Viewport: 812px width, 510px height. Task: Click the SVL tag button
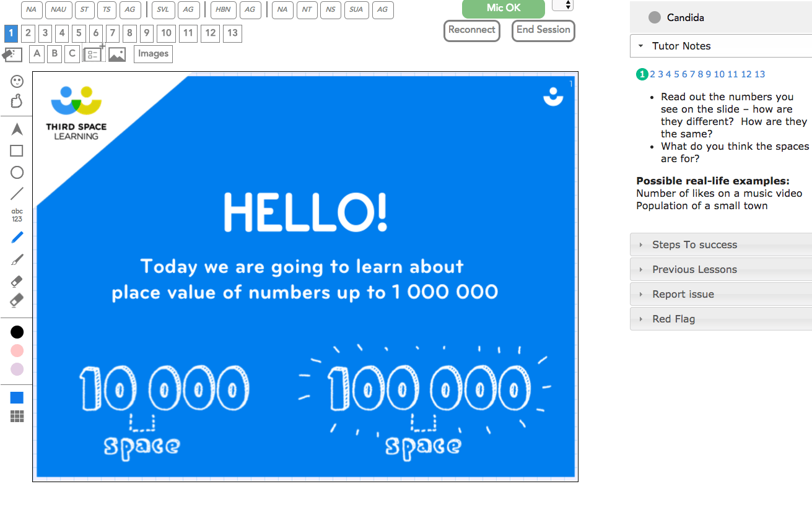(162, 10)
